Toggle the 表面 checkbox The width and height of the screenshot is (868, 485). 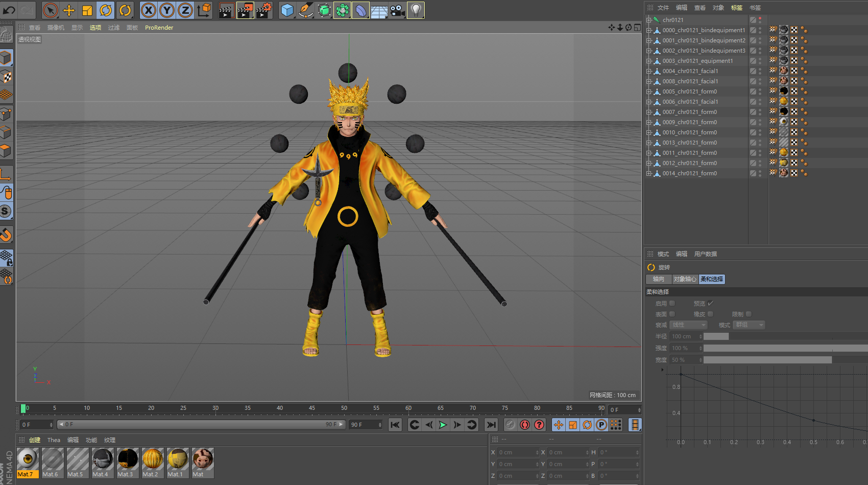coord(672,314)
